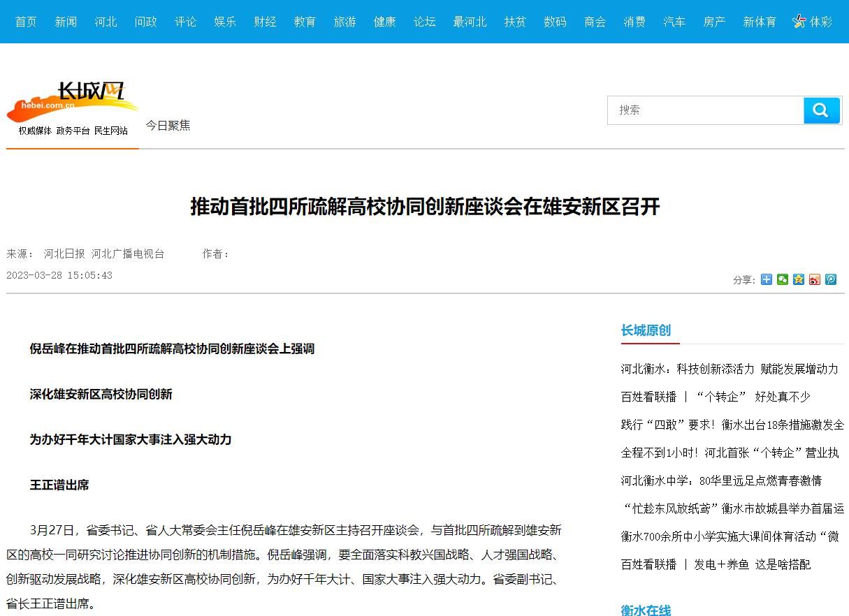
Task: Read the 河北衡水 科技创新添活力 article
Action: 729,369
